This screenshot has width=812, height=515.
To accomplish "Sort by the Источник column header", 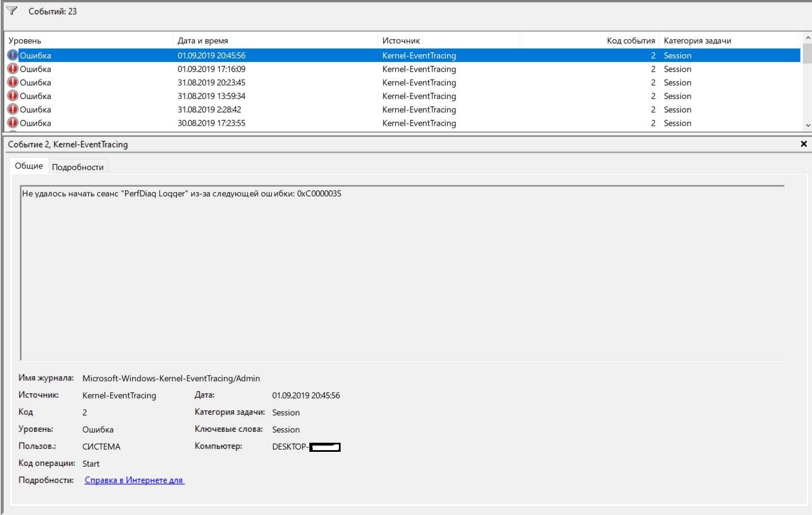I will 448,40.
